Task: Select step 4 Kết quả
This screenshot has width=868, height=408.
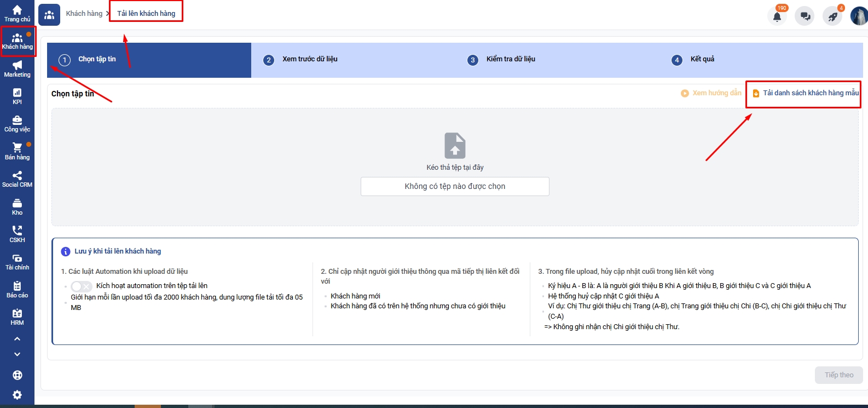Action: (x=761, y=60)
